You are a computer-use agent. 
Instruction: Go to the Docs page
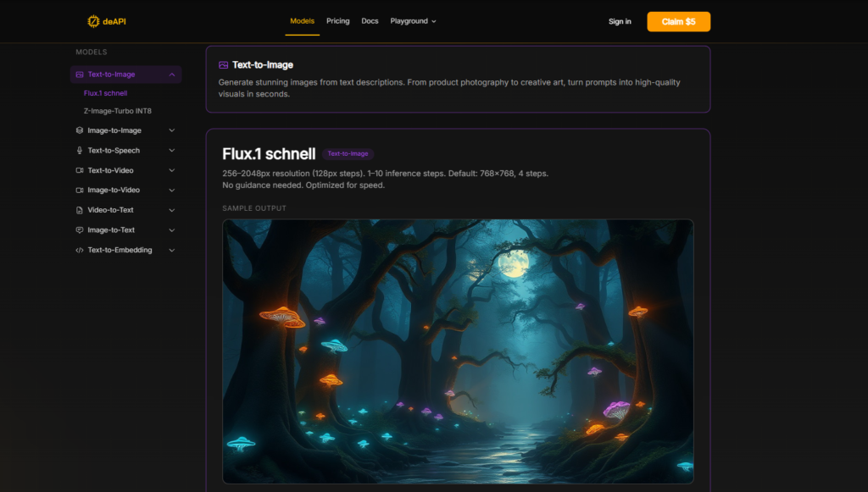(370, 21)
